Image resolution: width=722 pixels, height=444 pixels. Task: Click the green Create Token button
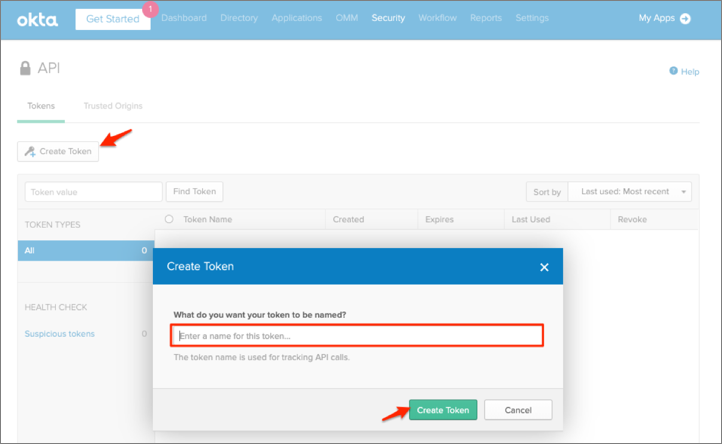point(443,410)
